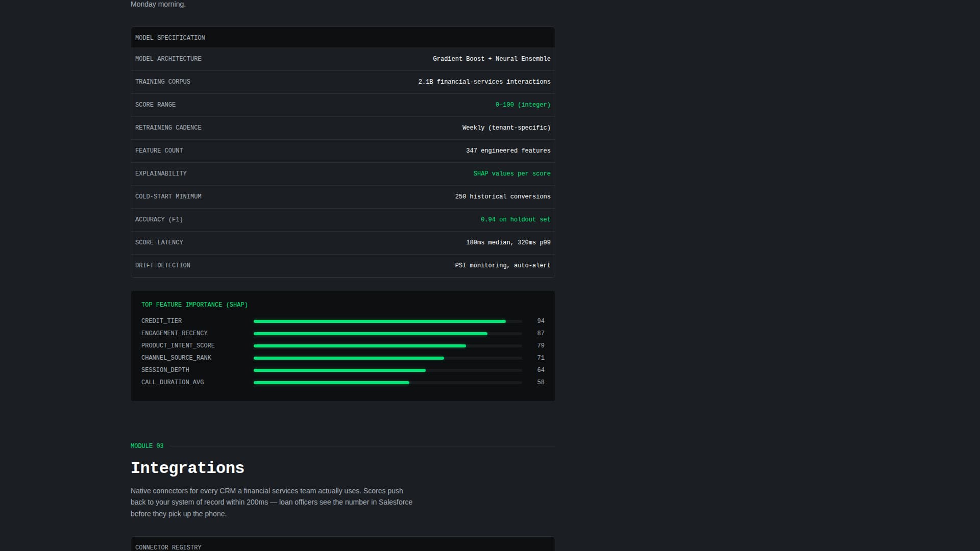This screenshot has height=551, width=980.
Task: Click the Integrations heading
Action: point(187,468)
